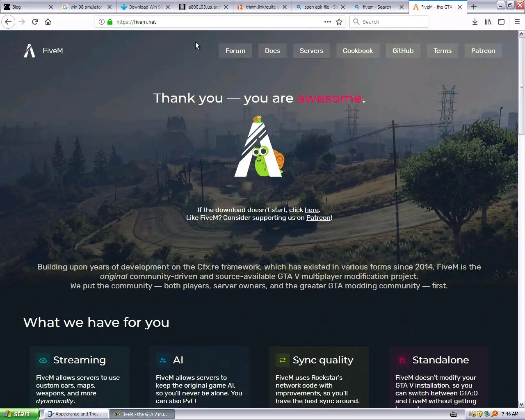Open the Docs page
Screen dimensions: 525x420
(272, 51)
